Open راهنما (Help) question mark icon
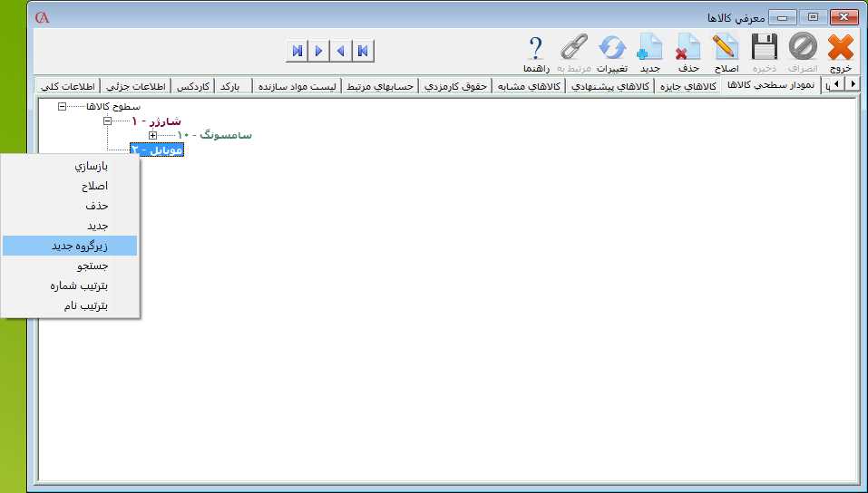The height and width of the screenshot is (493, 868). click(536, 51)
